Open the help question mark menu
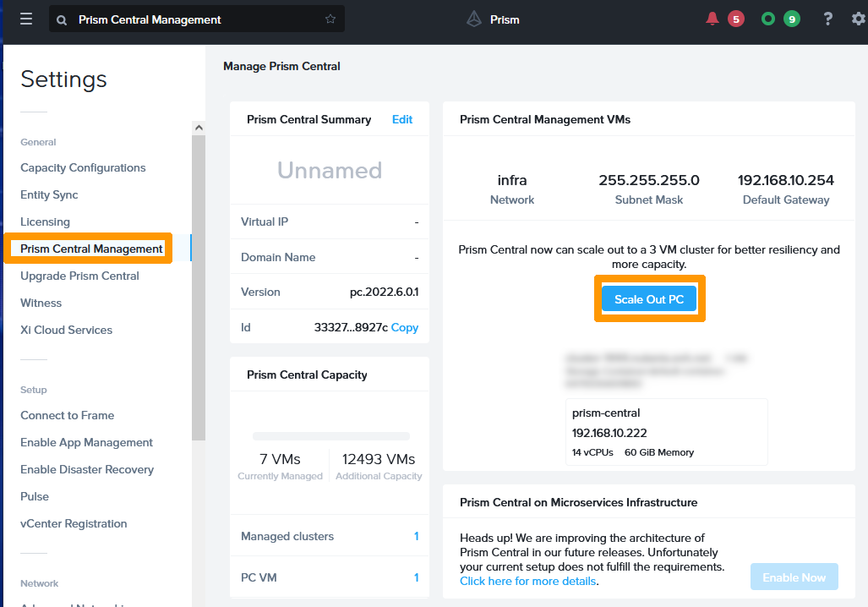The image size is (868, 607). coord(828,19)
